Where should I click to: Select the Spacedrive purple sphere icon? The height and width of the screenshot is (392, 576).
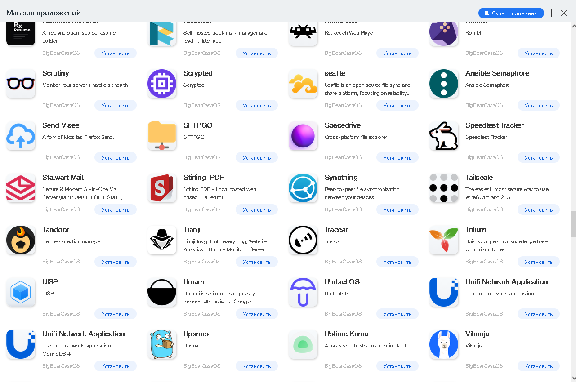click(x=303, y=136)
